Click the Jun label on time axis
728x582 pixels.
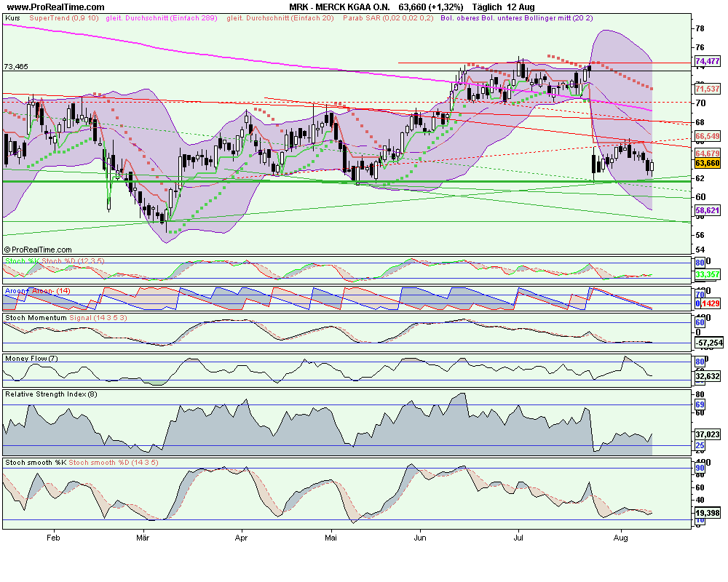tap(420, 538)
